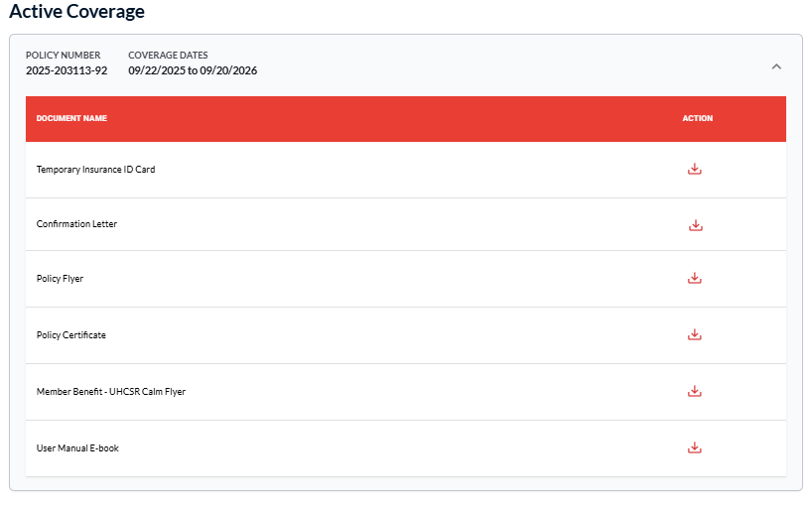Download the UHCSR Calm Flyer

695,391
